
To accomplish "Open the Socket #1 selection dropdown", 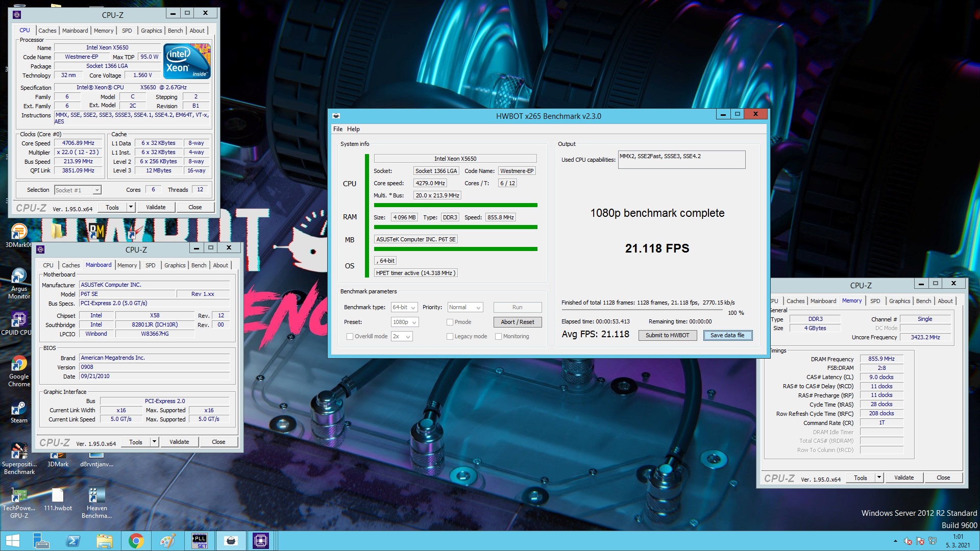I will point(78,190).
